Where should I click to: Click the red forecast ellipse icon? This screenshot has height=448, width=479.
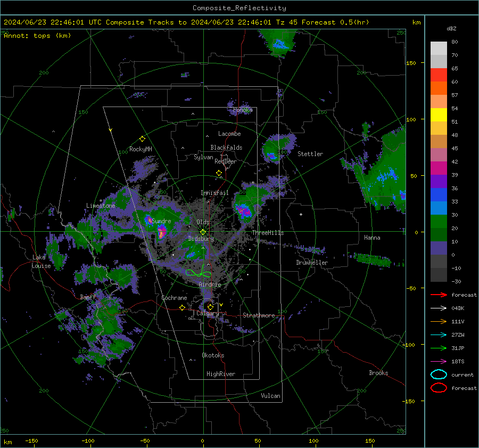coord(439,388)
